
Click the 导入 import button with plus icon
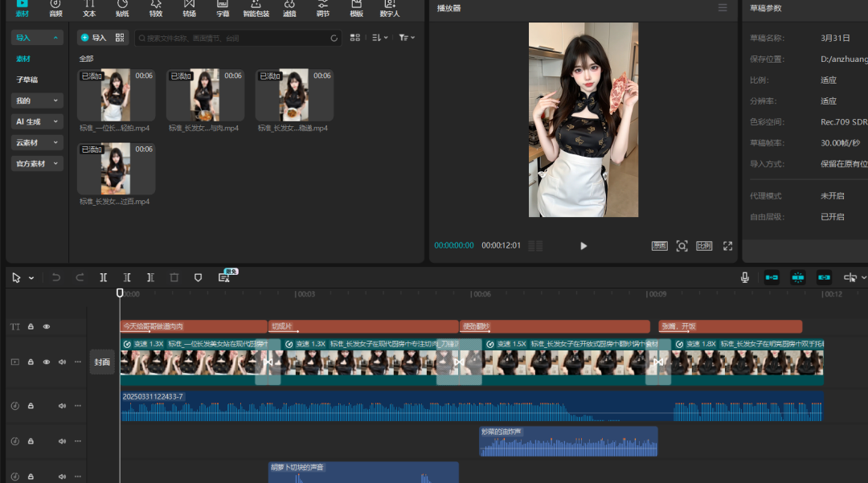[93, 38]
